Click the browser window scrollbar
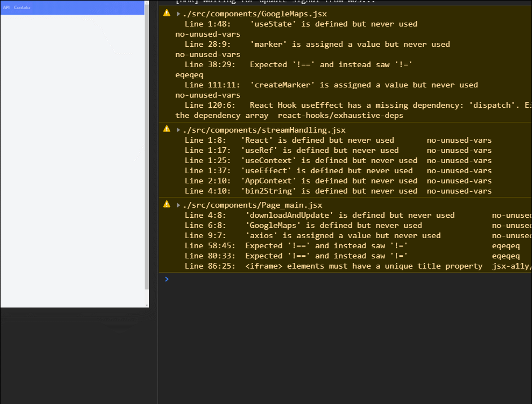Screen dimensions: 532x404 (x=146, y=152)
